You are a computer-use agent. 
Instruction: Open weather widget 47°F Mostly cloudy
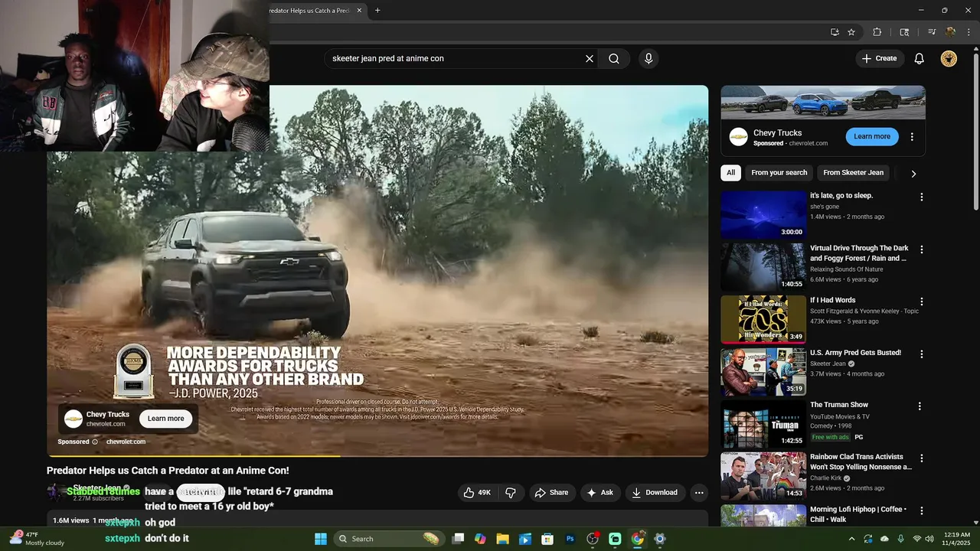coord(36,539)
